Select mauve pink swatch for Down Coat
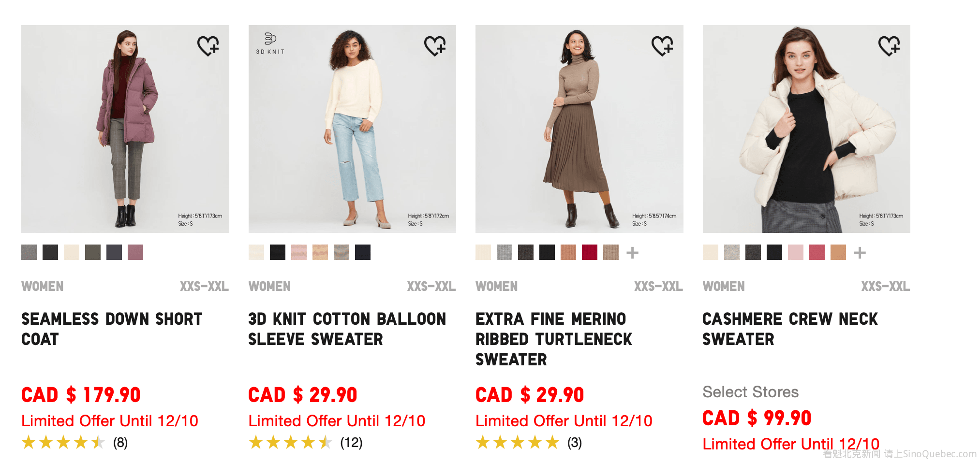The width and height of the screenshot is (980, 462). pos(135,252)
